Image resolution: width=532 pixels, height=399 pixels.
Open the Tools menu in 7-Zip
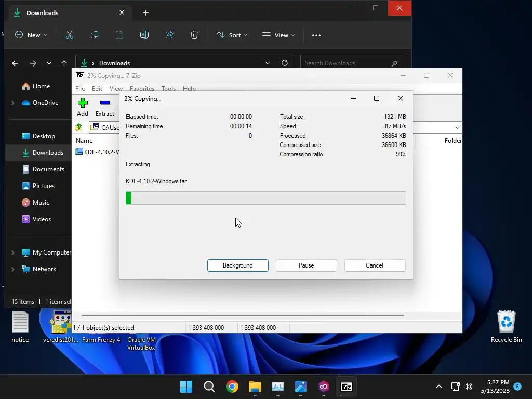(x=168, y=88)
